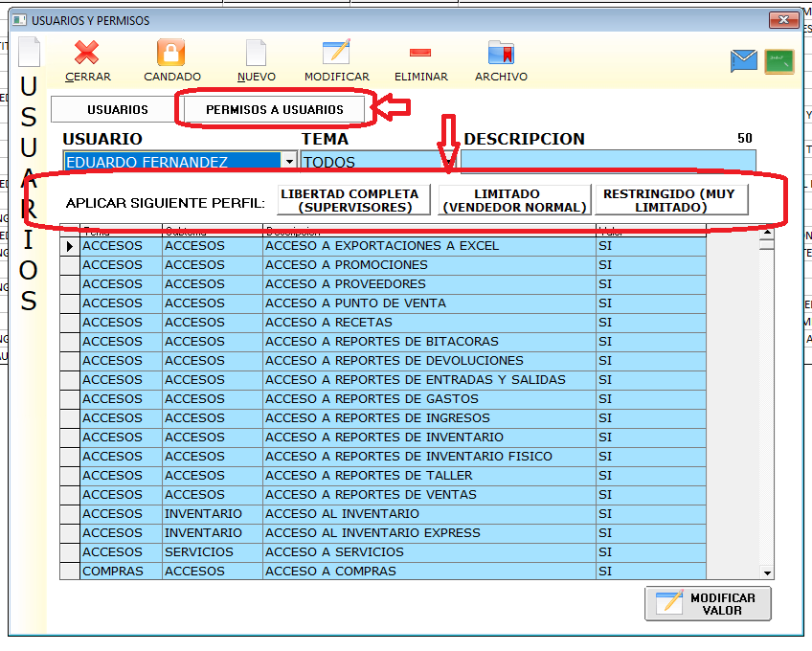Create new record with Nuevo icon

pos(256,53)
